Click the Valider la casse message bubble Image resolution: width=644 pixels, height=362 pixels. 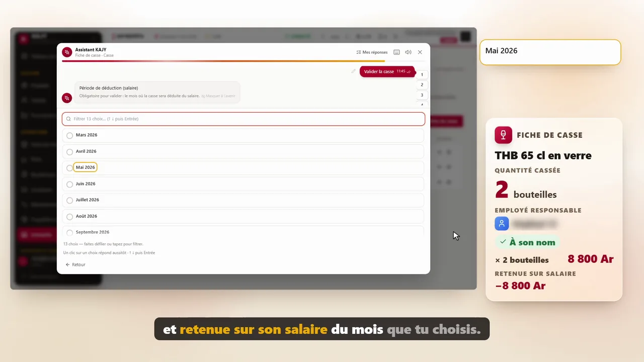tap(387, 71)
